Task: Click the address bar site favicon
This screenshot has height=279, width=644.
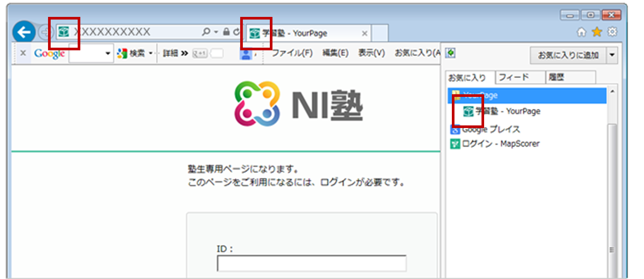Action: (64, 32)
